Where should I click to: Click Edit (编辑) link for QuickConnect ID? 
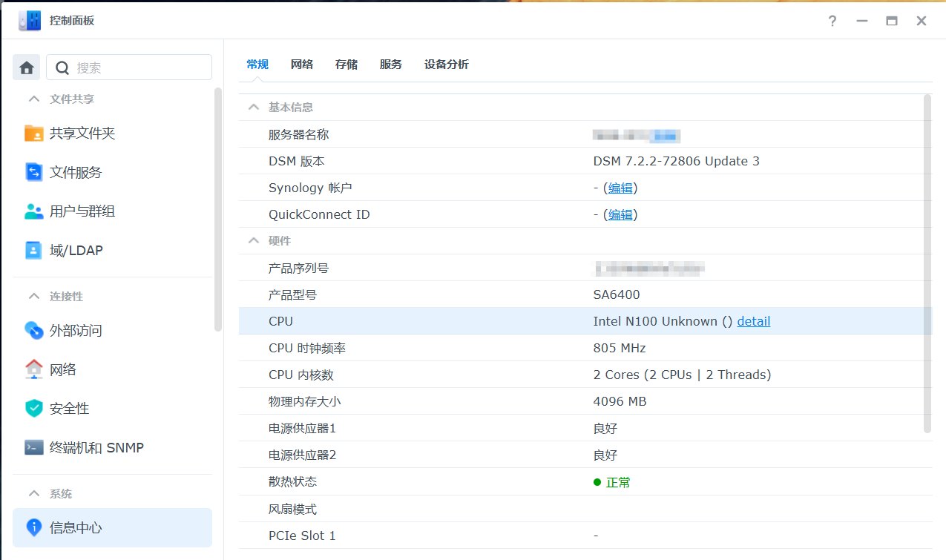point(620,214)
